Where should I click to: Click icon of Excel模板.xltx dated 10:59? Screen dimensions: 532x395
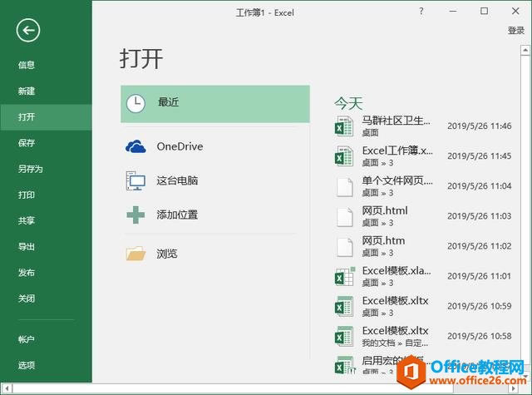tap(344, 306)
